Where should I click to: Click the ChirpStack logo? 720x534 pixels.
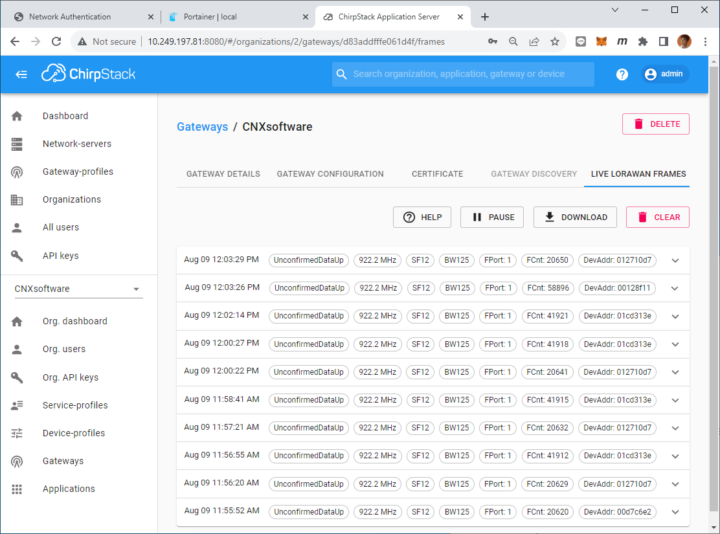(x=88, y=73)
